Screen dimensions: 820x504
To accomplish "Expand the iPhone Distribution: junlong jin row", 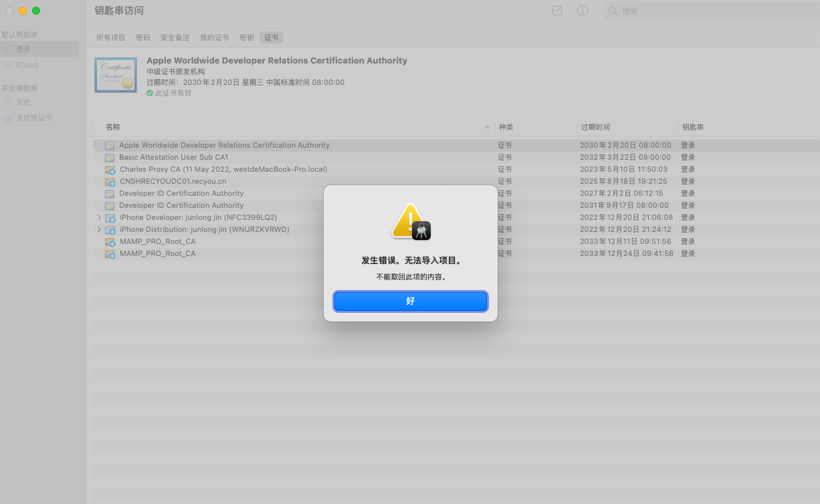I will click(99, 229).
